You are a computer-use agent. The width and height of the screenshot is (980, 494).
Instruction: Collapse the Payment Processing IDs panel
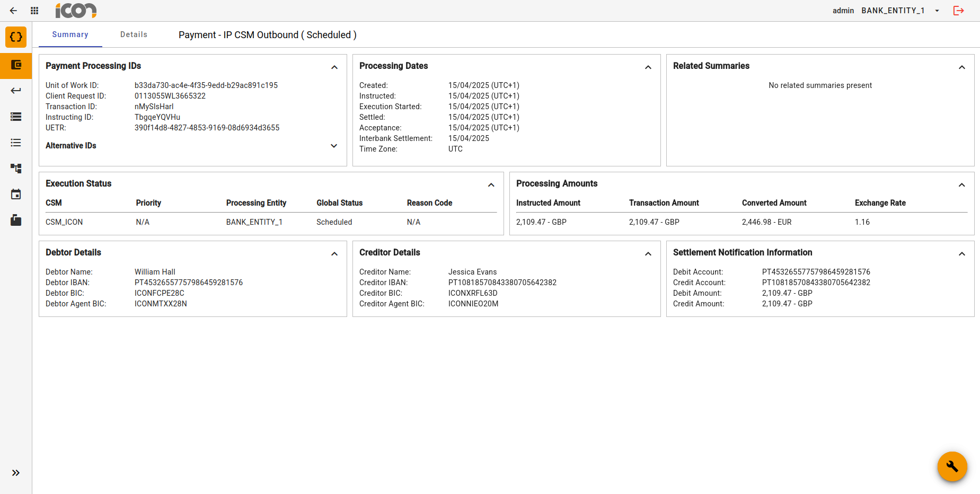pyautogui.click(x=334, y=67)
